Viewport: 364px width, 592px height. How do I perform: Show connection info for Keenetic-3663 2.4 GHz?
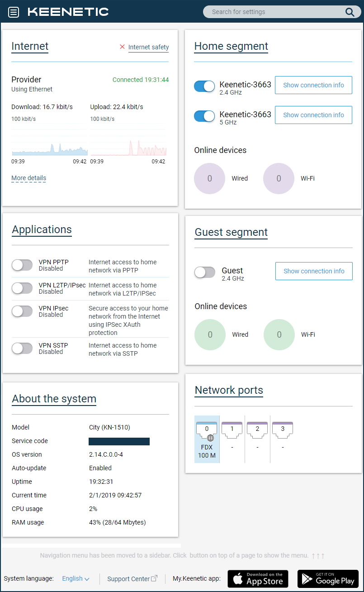click(313, 85)
